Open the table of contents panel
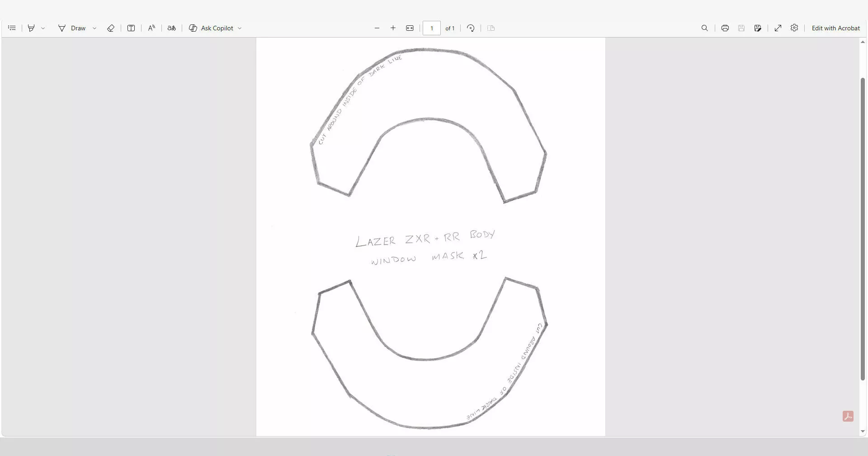The image size is (868, 456). click(12, 28)
